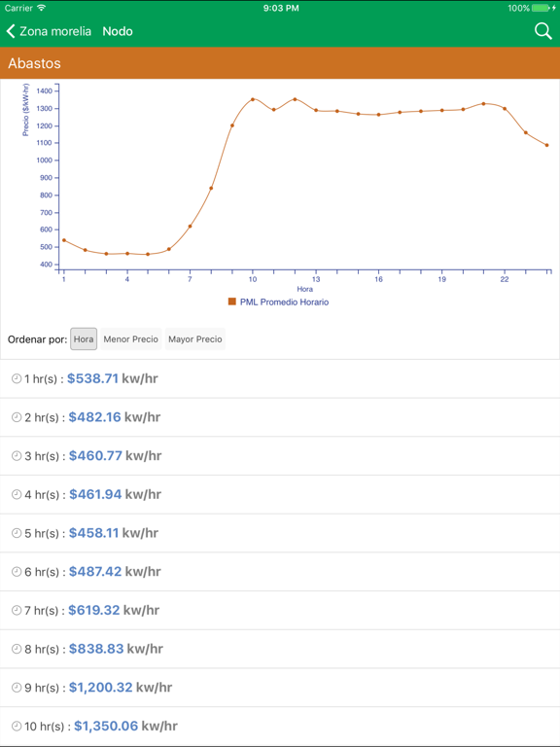Tap the back chevron arrow

coord(11,31)
